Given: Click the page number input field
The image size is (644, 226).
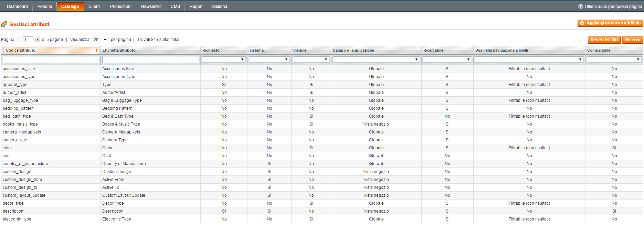Looking at the screenshot, I should tap(28, 40).
